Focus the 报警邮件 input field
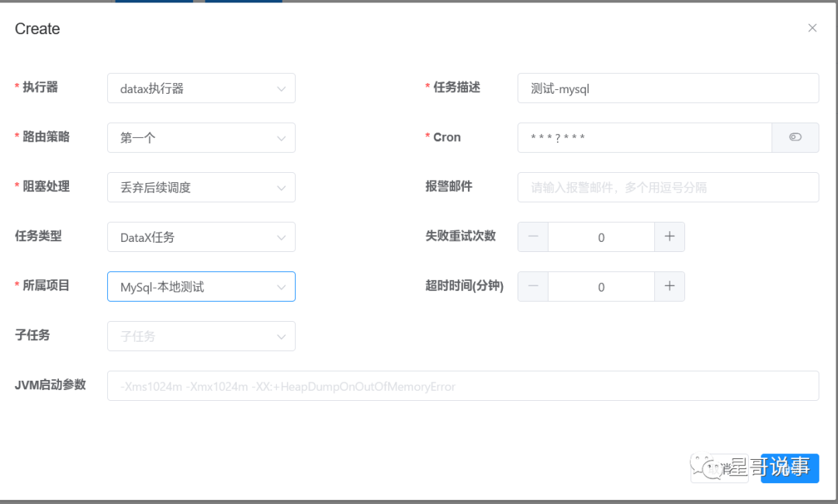 pos(667,188)
